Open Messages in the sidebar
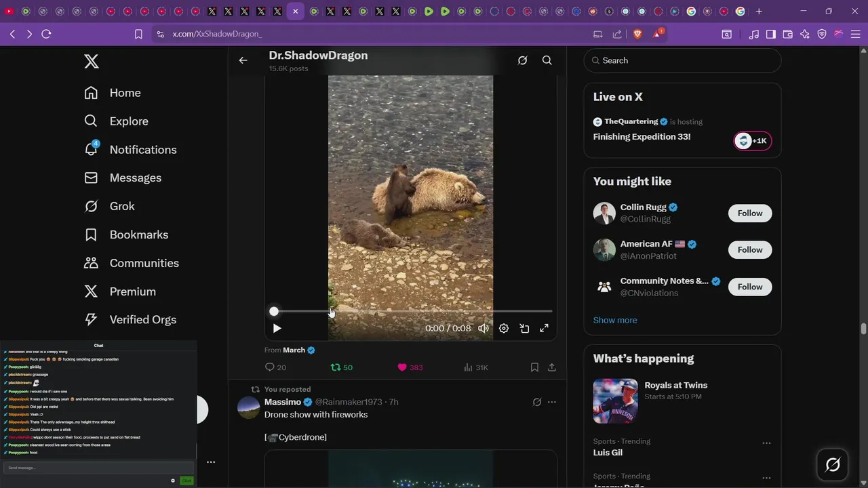Screen dimensions: 868x488 coord(123,178)
